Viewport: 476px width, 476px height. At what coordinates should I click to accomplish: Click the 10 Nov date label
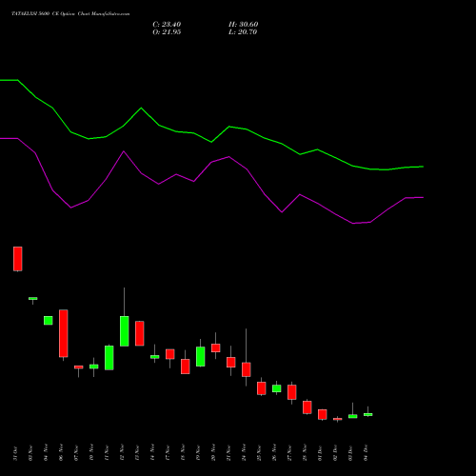91,453
